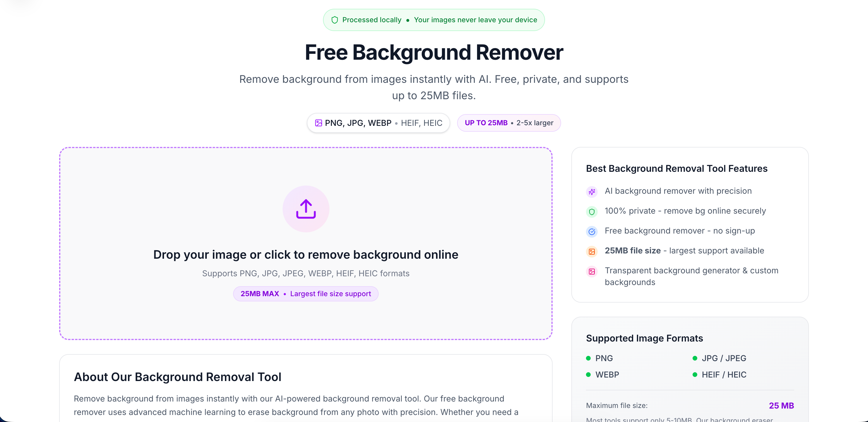Click the Processed locally privacy banner
The width and height of the screenshot is (868, 422).
coord(433,20)
